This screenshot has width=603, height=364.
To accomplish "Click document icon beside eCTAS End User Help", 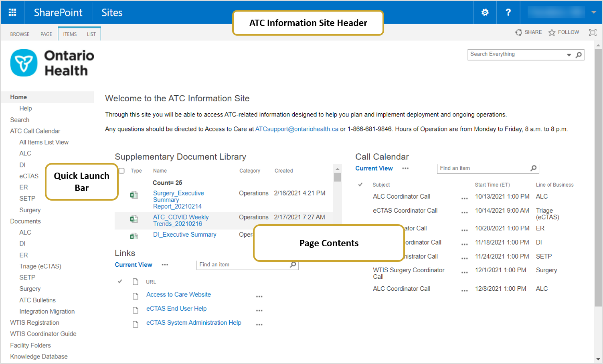I will click(x=136, y=310).
